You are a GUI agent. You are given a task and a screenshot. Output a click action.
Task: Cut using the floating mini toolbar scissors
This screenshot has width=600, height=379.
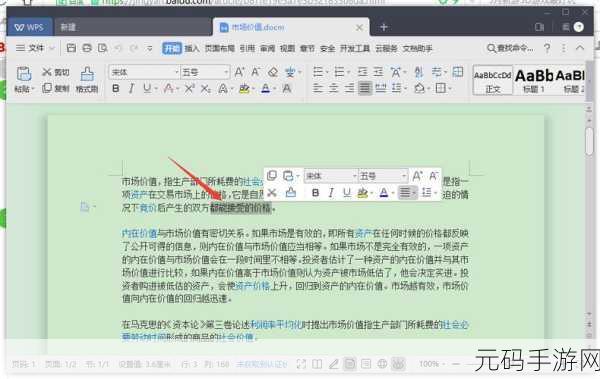(272, 193)
